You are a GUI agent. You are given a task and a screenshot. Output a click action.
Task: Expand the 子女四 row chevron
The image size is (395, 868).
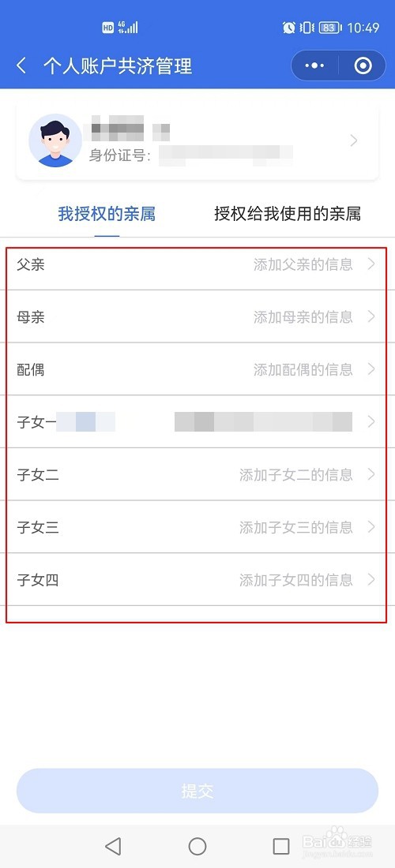[x=371, y=580]
